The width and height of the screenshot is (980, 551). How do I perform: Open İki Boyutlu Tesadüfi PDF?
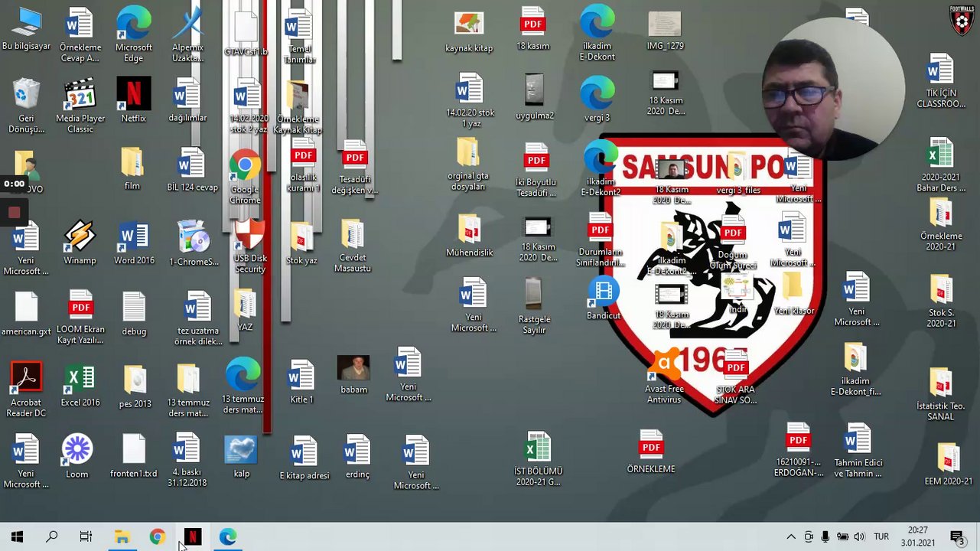tap(536, 171)
